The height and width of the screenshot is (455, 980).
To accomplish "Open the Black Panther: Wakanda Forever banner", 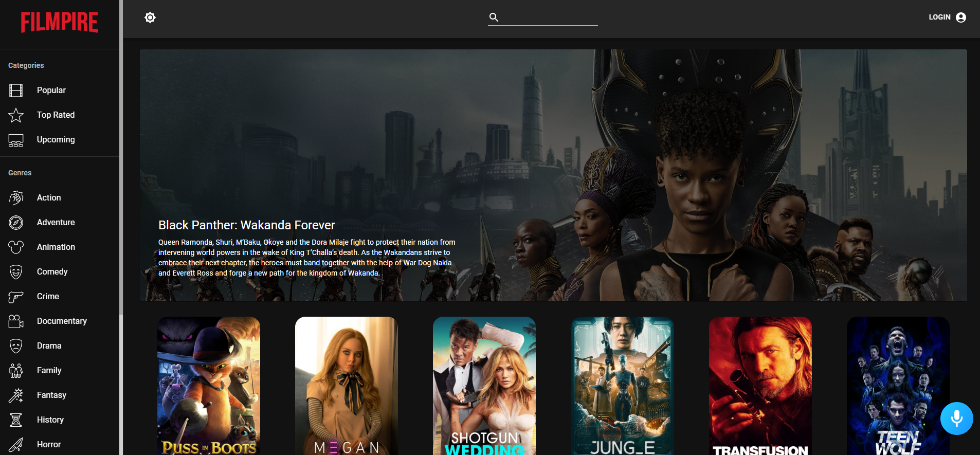I will [553, 175].
